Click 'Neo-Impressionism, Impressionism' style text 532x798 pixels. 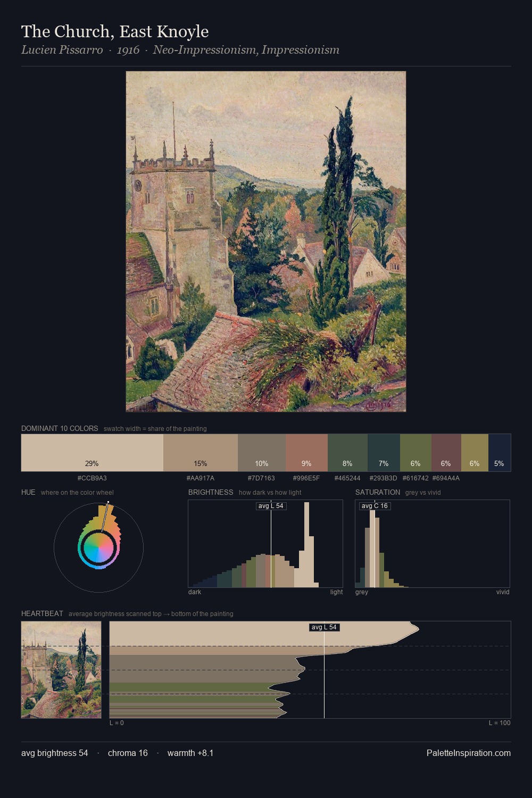tap(246, 50)
